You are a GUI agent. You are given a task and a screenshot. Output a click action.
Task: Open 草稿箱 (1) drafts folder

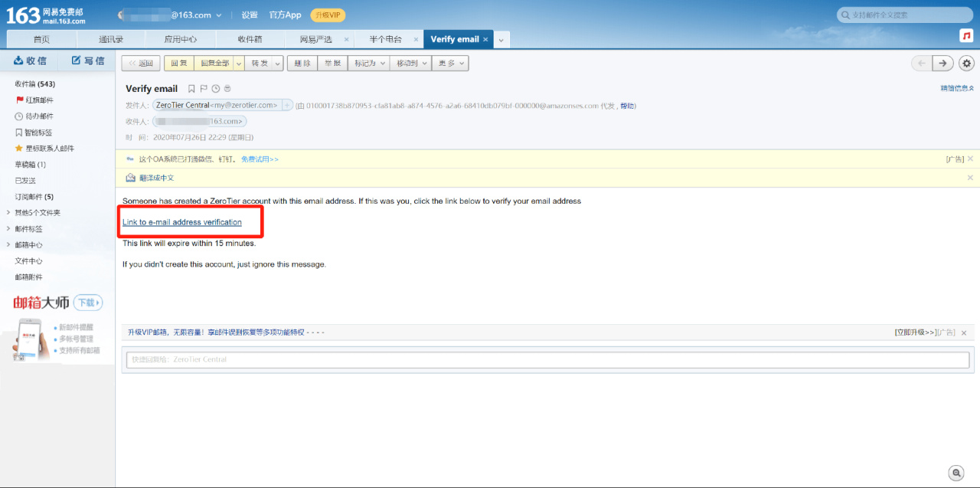31,165
